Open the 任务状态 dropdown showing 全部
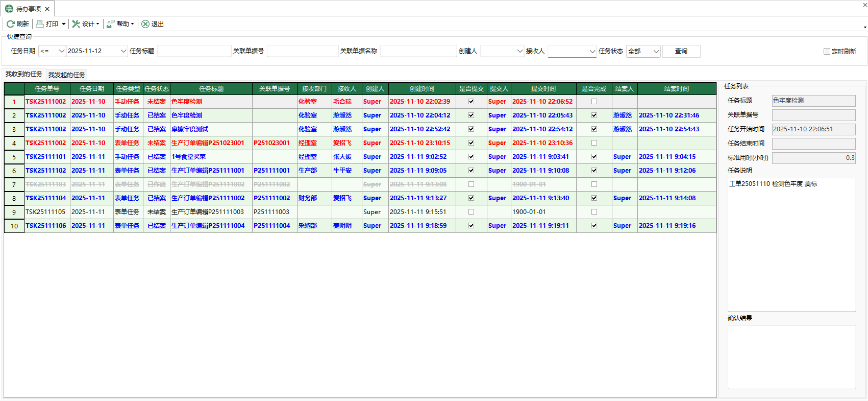The image size is (868, 401). tap(656, 52)
